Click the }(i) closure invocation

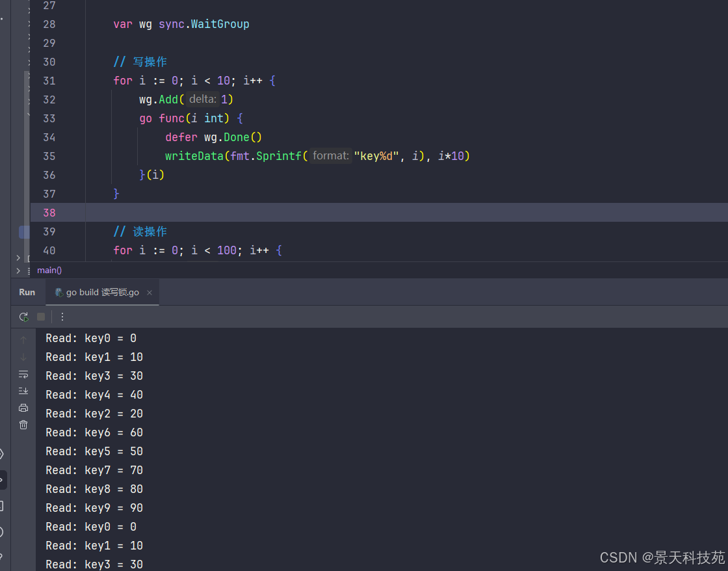pyautogui.click(x=152, y=175)
